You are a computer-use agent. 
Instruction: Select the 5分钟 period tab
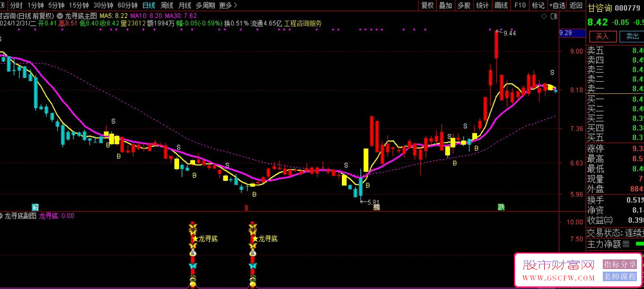(56, 5)
